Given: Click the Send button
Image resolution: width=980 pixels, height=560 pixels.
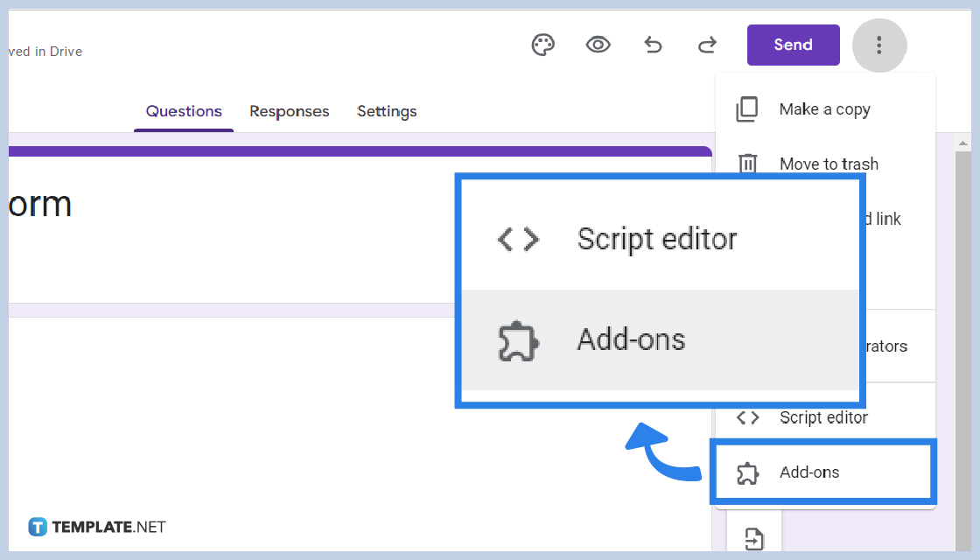Looking at the screenshot, I should (793, 45).
